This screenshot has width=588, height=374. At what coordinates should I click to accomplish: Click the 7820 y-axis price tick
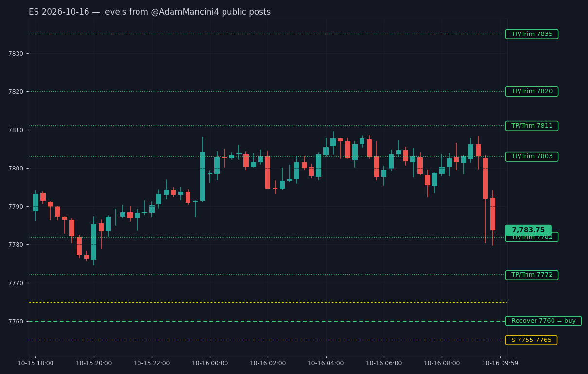point(16,91)
